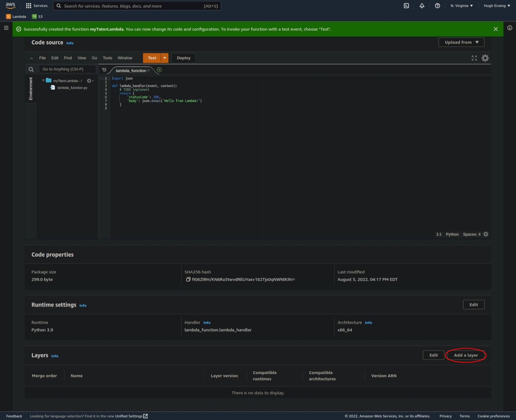Viewport: 516px width, 420px height.
Task: Open the AWS CloudShell icon
Action: click(406, 6)
